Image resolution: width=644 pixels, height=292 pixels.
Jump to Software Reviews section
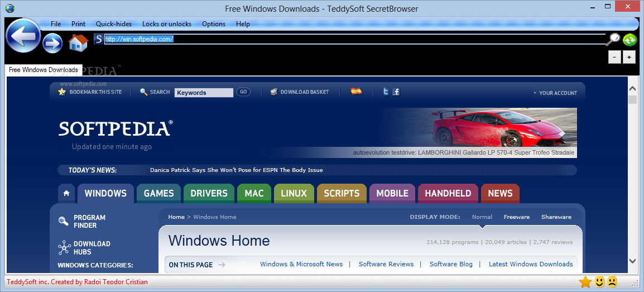point(386,264)
